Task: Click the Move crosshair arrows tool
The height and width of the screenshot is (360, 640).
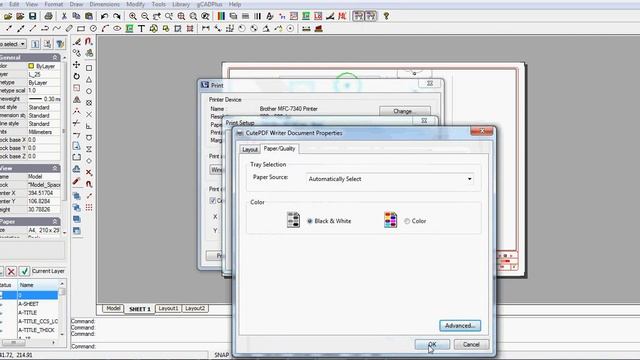Action: click(76, 64)
